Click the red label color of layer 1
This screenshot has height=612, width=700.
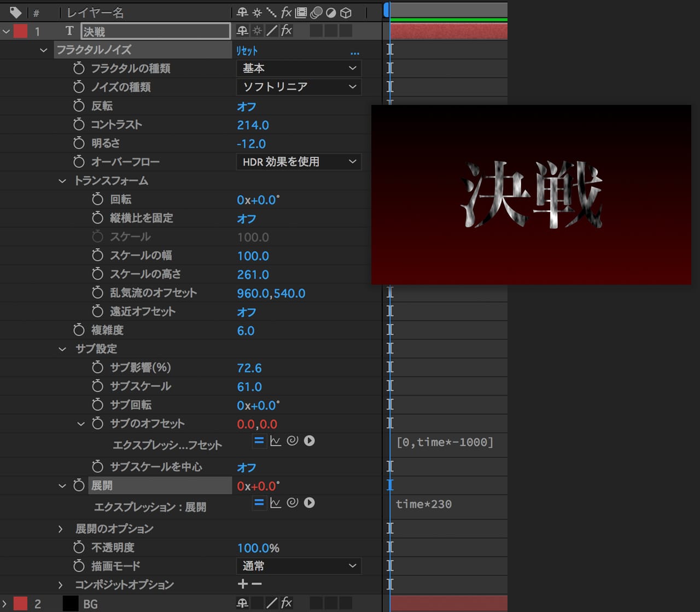20,31
